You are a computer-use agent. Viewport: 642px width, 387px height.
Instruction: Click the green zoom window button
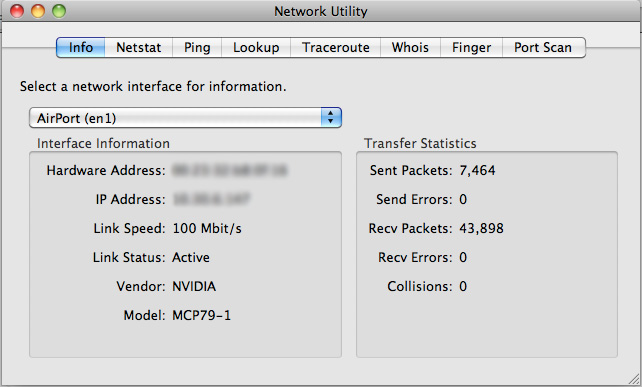point(59,11)
